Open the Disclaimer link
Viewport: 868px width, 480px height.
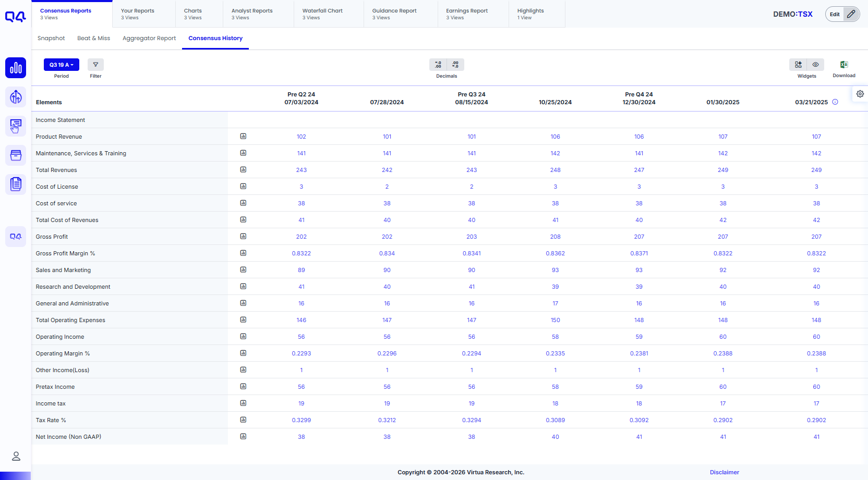[725, 472]
